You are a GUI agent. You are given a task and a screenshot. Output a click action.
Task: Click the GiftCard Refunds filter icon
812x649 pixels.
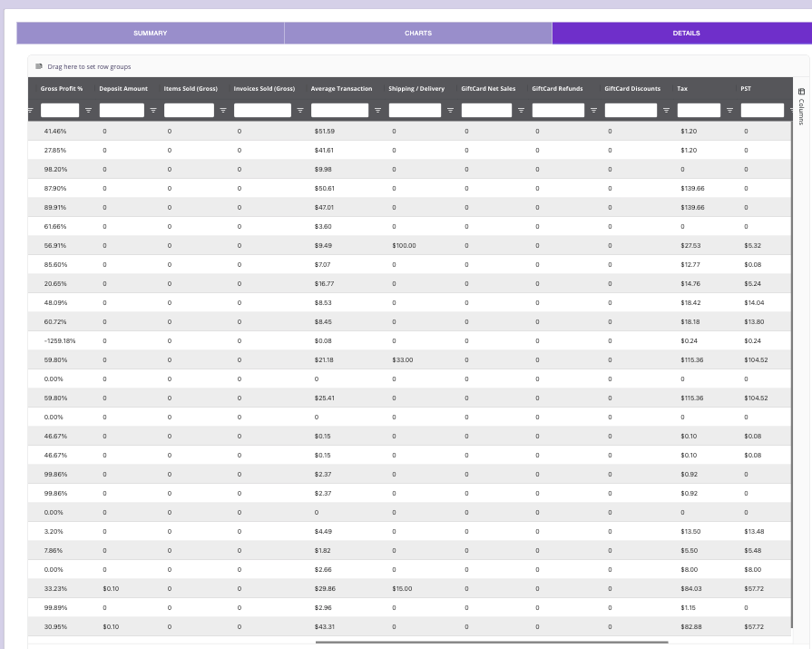tap(593, 111)
